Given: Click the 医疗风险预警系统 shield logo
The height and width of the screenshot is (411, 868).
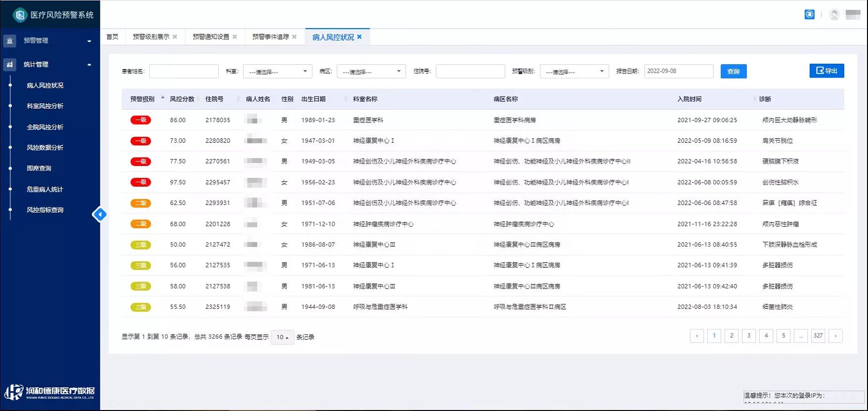Looking at the screenshot, I should (20, 15).
